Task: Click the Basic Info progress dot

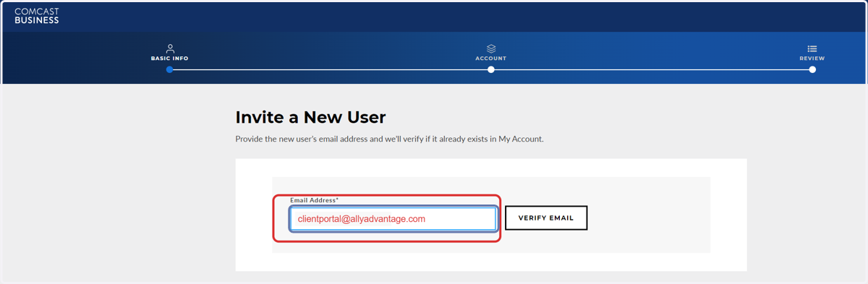Action: pyautogui.click(x=169, y=69)
